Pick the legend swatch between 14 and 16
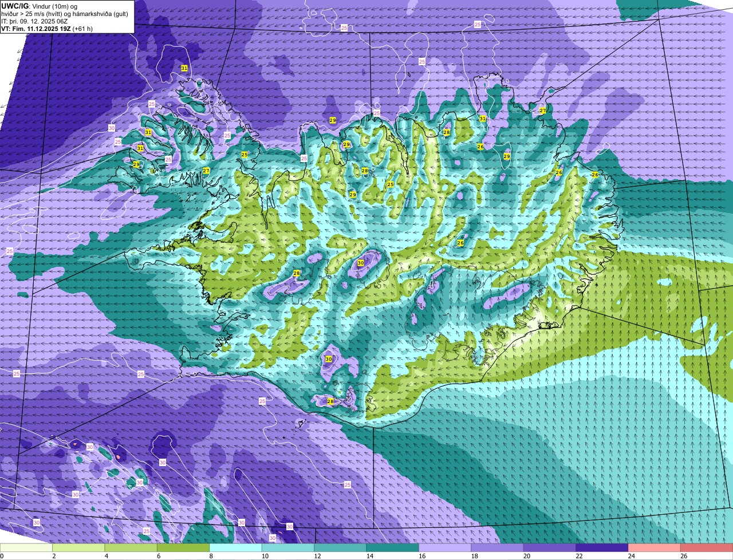The width and height of the screenshot is (733, 560). 393,548
